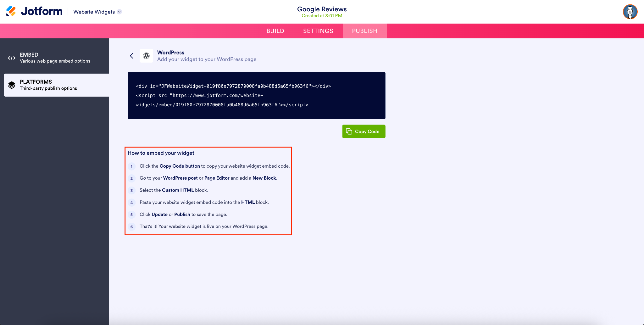Click the platforms layers icon
Image resolution: width=644 pixels, height=325 pixels.
pyautogui.click(x=12, y=85)
